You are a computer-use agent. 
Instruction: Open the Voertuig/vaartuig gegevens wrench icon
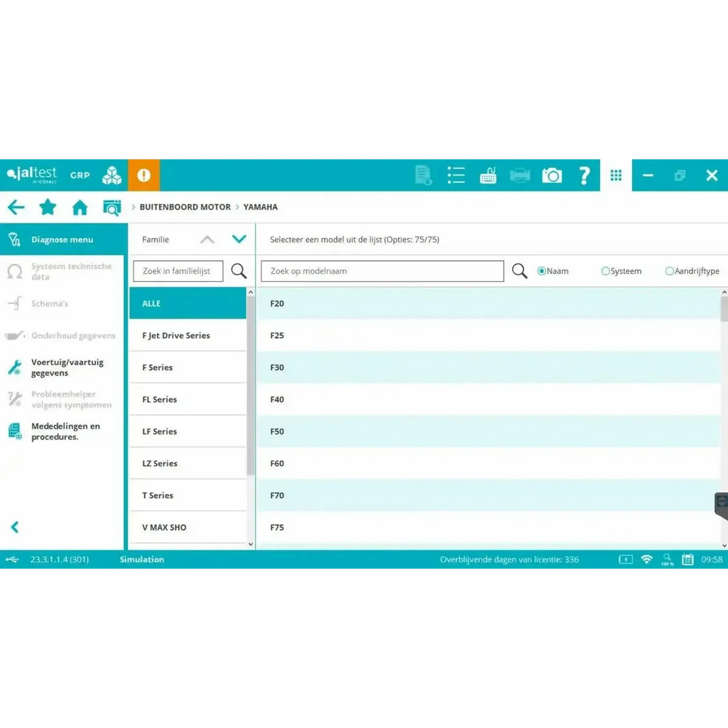pyautogui.click(x=15, y=367)
